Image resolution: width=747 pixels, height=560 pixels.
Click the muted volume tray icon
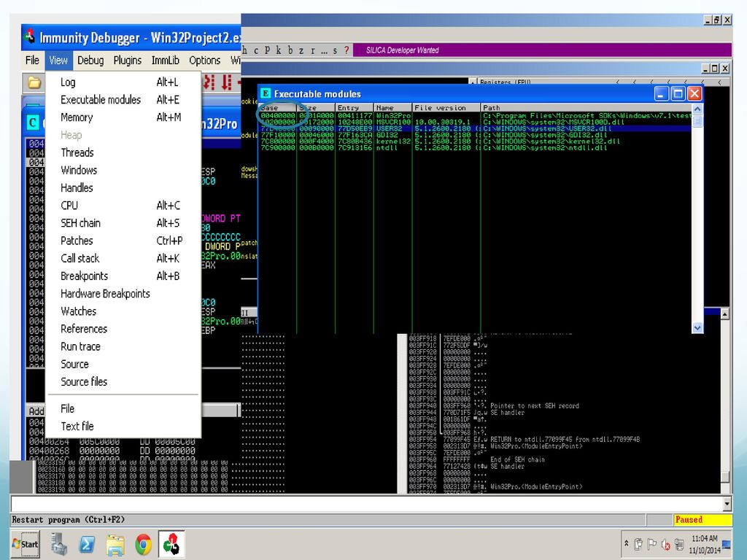[x=666, y=544]
